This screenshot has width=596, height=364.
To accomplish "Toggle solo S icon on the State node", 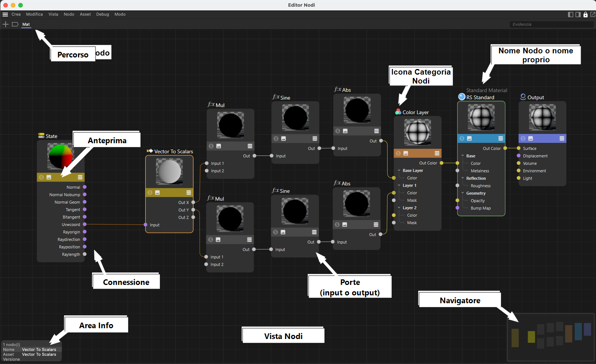I will 41,177.
